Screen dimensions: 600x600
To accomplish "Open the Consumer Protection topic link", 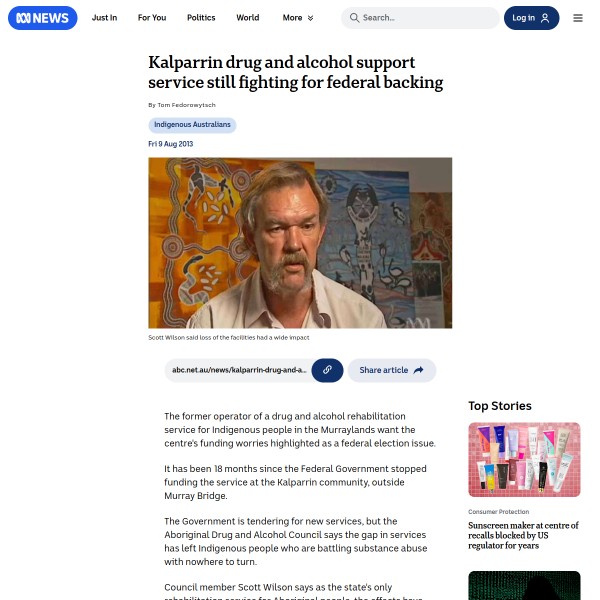I will (x=498, y=512).
